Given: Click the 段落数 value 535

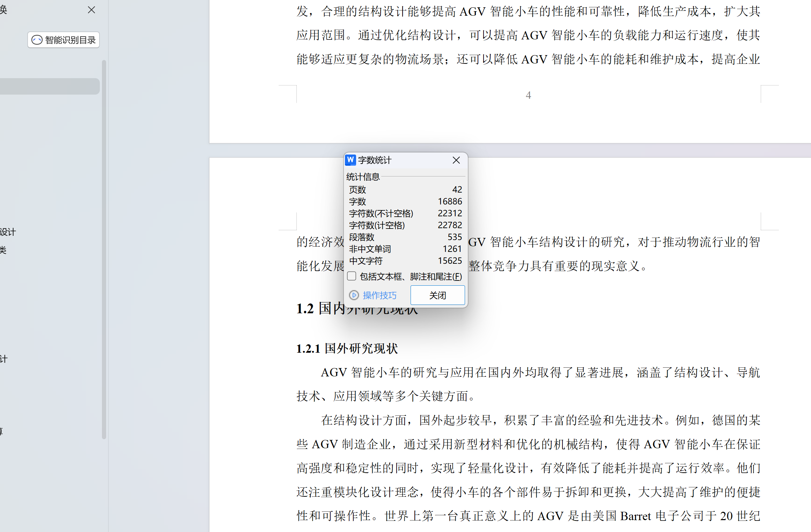Looking at the screenshot, I should [x=455, y=237].
